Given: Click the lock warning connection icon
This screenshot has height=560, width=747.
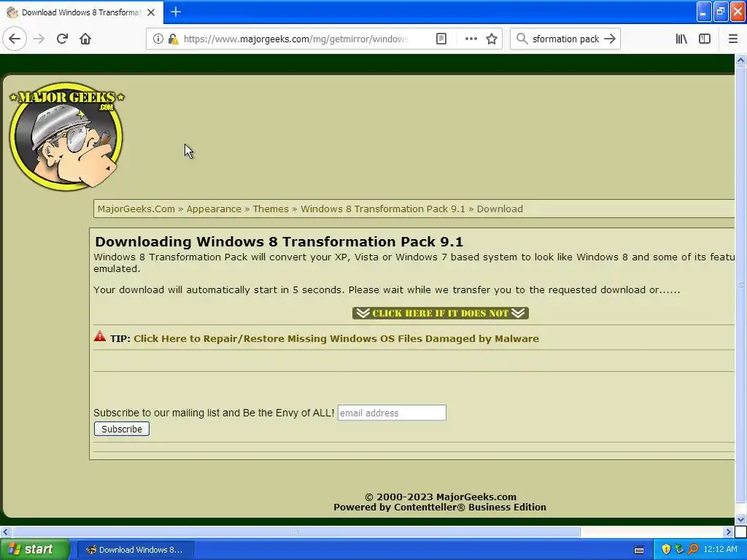Looking at the screenshot, I should click(x=174, y=39).
